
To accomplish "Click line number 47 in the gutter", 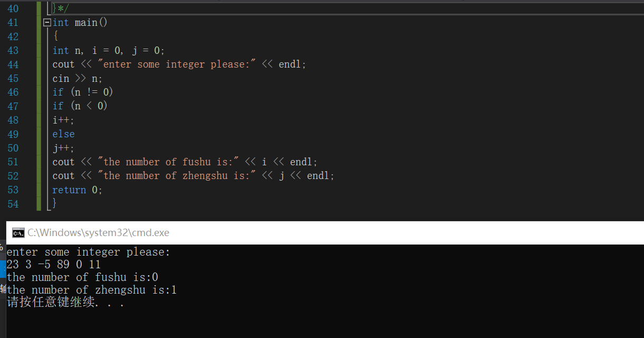I will tap(13, 106).
